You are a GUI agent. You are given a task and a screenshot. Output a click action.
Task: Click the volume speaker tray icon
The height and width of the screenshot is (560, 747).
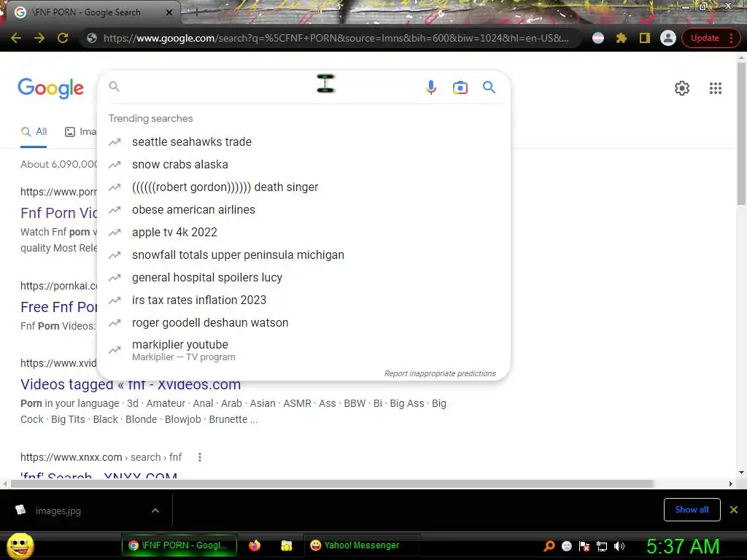tap(619, 546)
